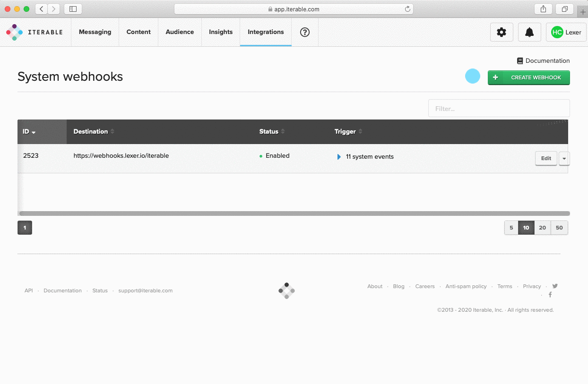Screen dimensions: 588x384
Task: Open the Blog footer link
Action: click(399, 286)
